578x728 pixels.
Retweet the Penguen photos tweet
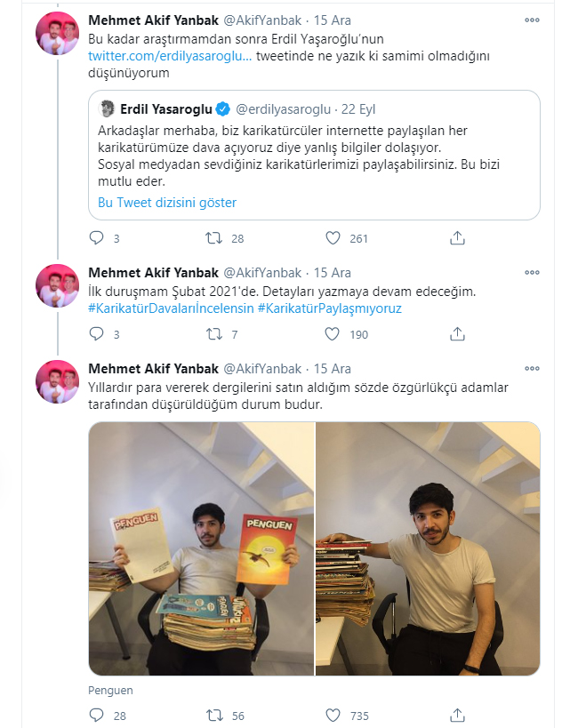tap(213, 716)
